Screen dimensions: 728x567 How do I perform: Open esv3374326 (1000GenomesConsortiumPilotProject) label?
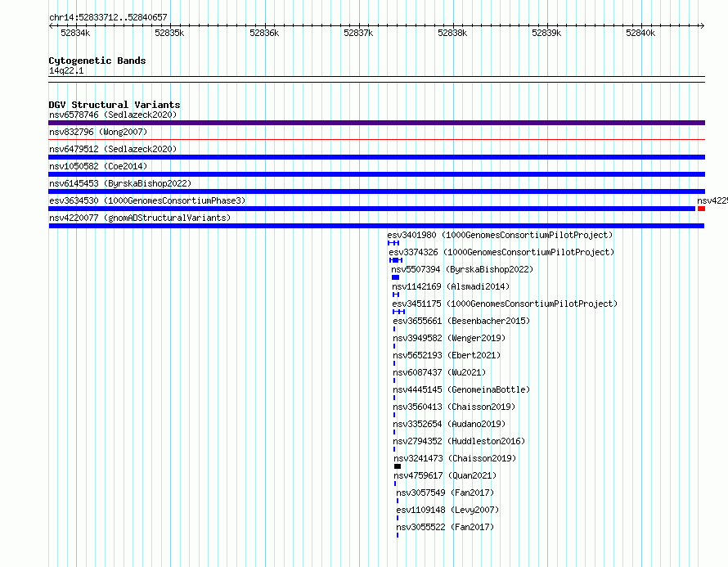point(502,252)
